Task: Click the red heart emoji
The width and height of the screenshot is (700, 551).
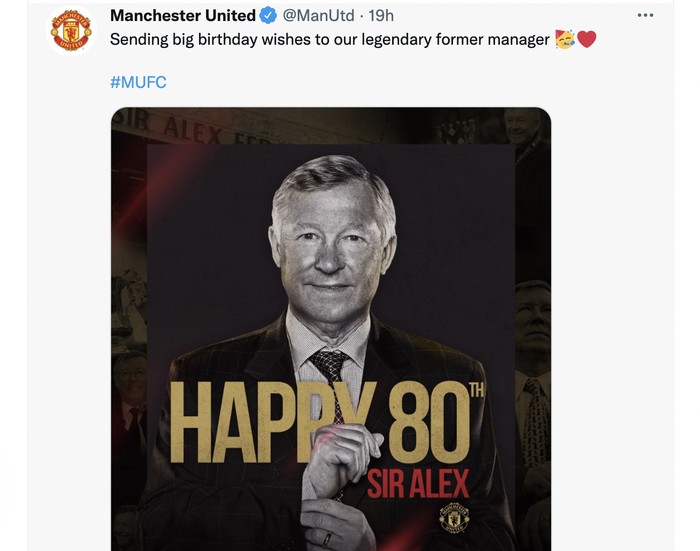Action: 587,40
